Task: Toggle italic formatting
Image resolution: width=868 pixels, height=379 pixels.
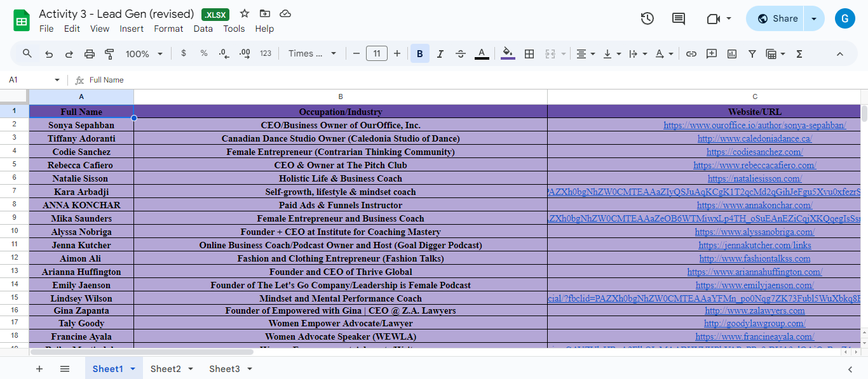Action: click(x=440, y=53)
